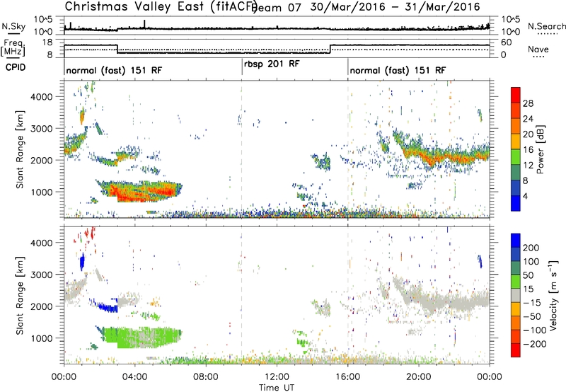Click the 'Freq. [MHz]' axis label

coord(13,48)
